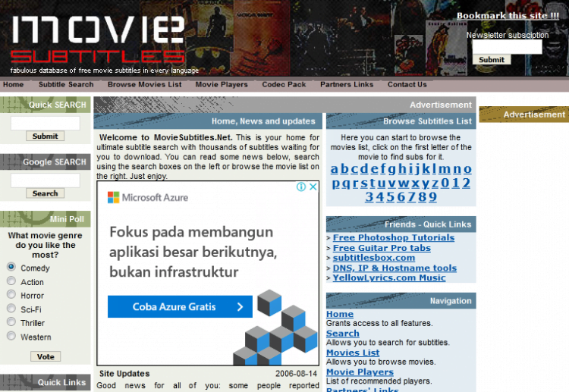Viewport: 569px width, 392px height.
Task: Click the Google Search input field
Action: 46,180
